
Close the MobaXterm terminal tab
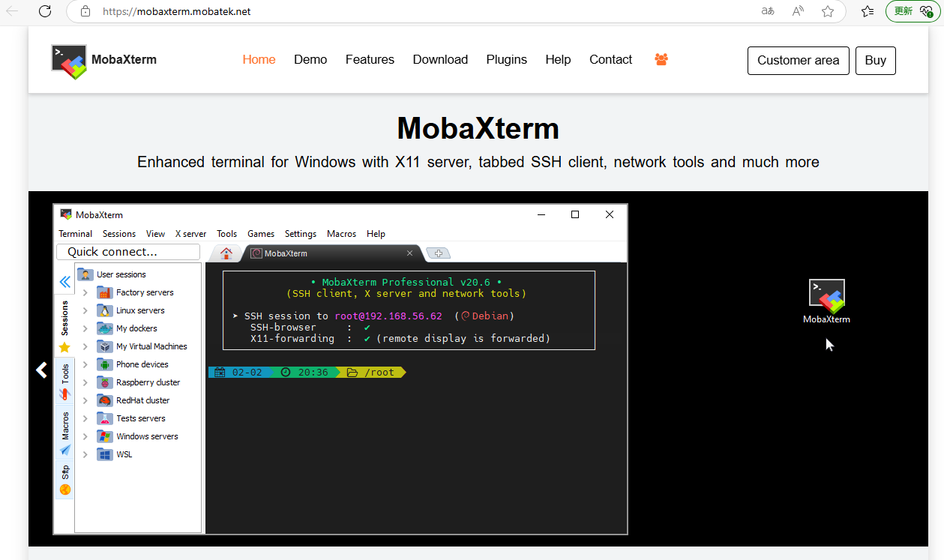click(x=409, y=253)
